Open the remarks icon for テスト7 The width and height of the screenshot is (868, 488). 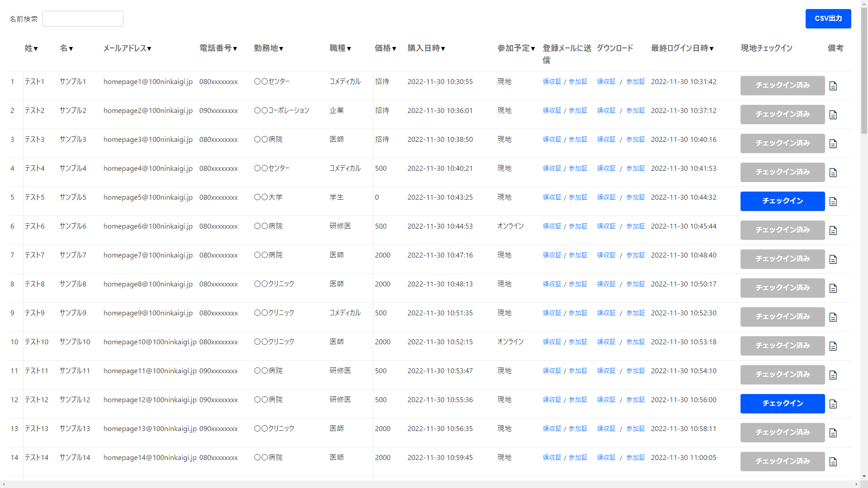click(833, 259)
